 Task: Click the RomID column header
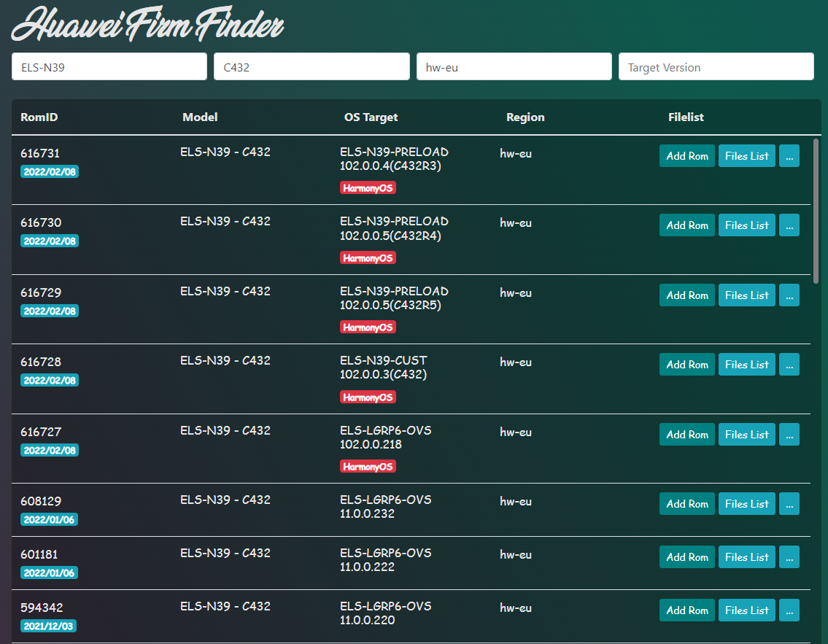[x=39, y=117]
